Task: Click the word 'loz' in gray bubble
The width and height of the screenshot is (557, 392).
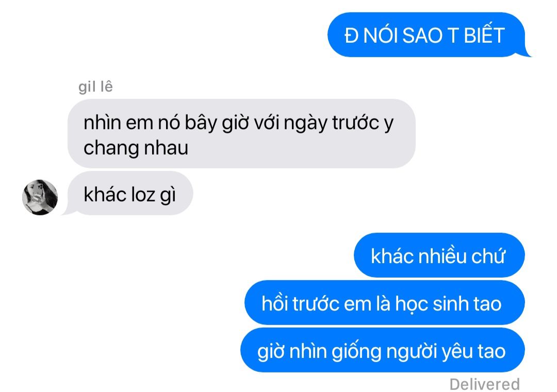Action: (x=143, y=194)
